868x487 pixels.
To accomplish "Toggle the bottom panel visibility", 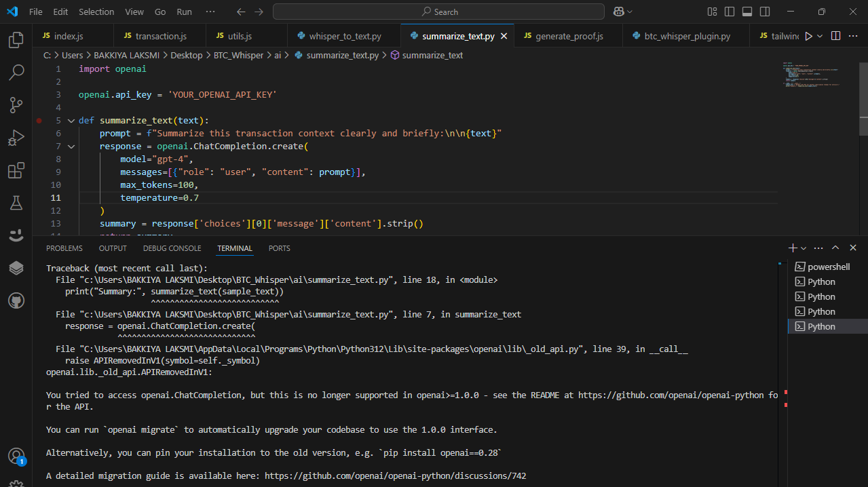I will tap(747, 12).
